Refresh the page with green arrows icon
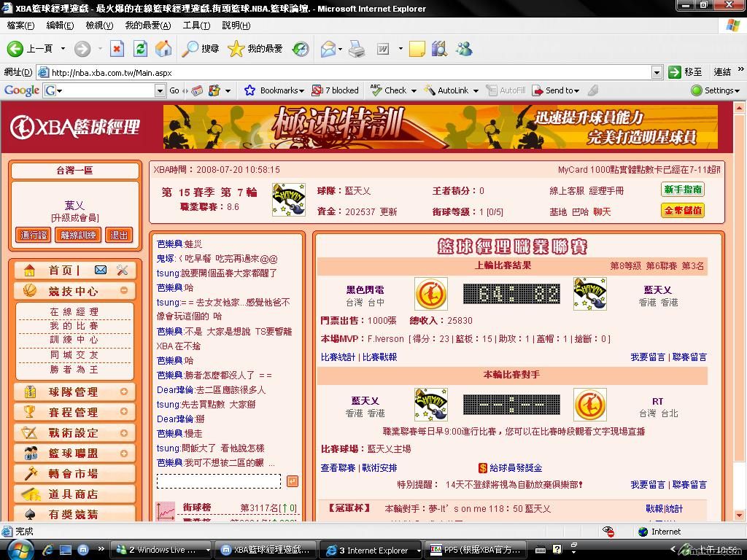Image resolution: width=747 pixels, height=560 pixels. click(140, 49)
